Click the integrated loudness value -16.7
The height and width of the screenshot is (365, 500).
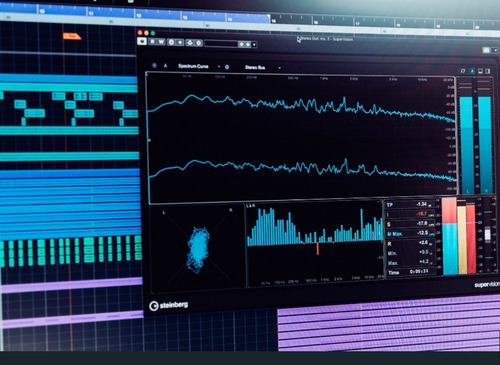click(422, 213)
